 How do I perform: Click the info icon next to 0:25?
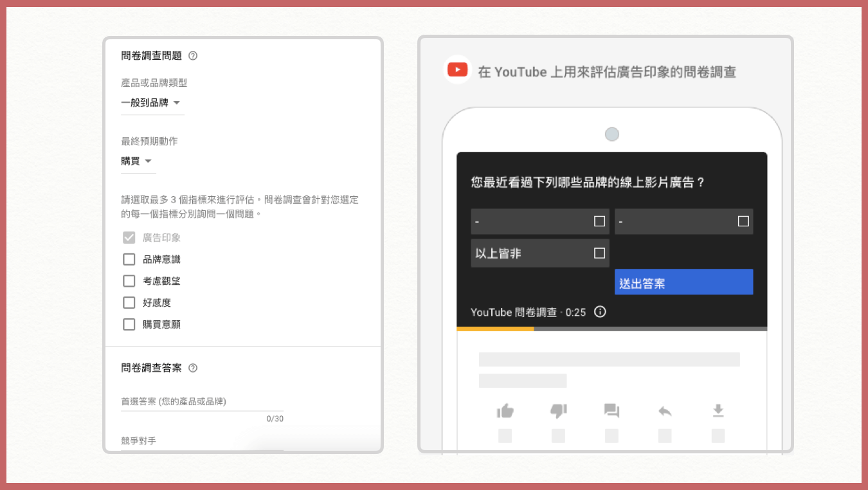[x=600, y=312]
